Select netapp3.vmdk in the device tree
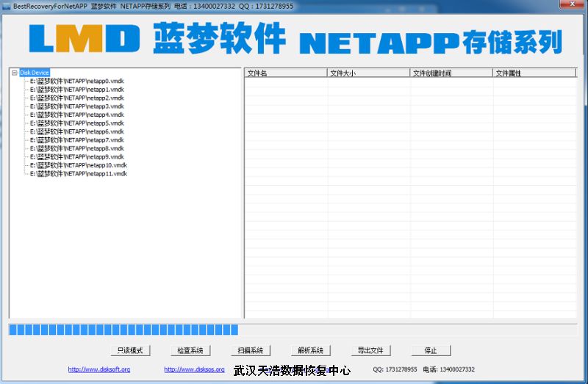The image size is (588, 384). (76, 106)
